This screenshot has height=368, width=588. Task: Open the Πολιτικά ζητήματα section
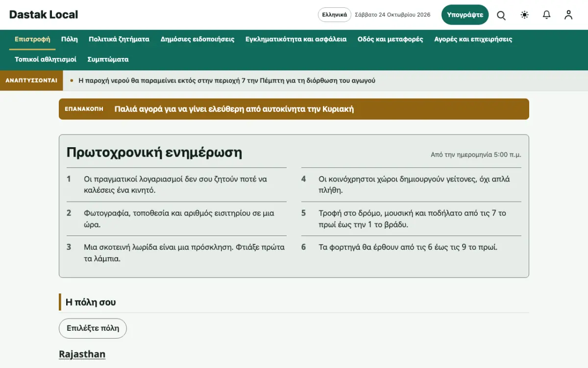[119, 39]
